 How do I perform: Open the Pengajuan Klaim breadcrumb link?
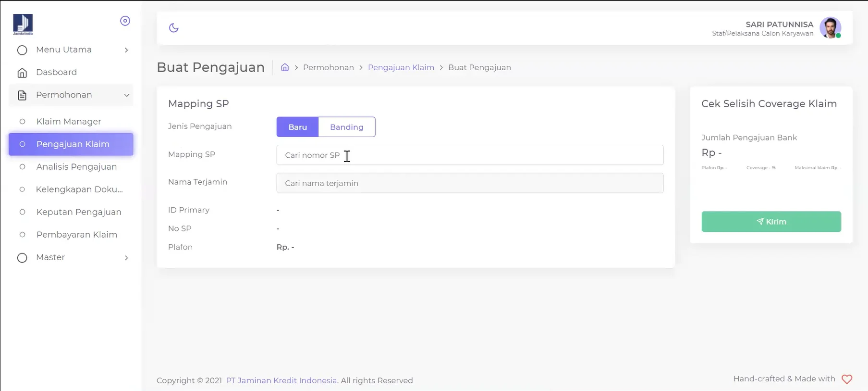pyautogui.click(x=401, y=67)
